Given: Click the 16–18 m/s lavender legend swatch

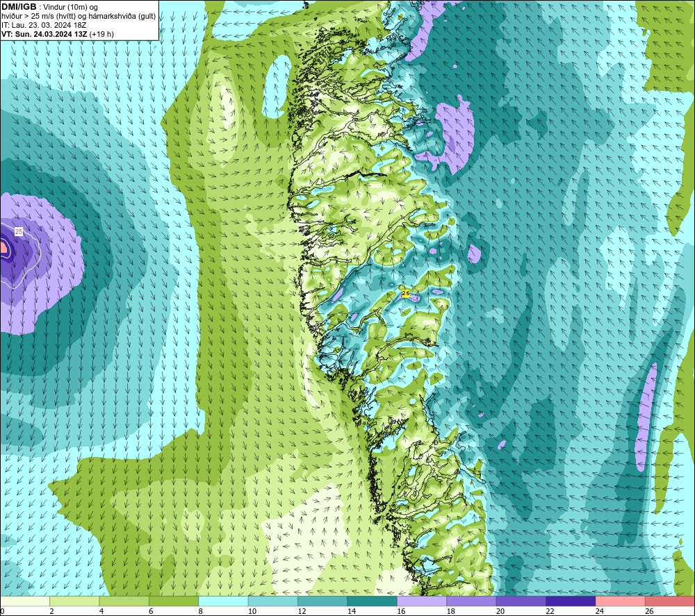Looking at the screenshot, I should click(x=422, y=601).
